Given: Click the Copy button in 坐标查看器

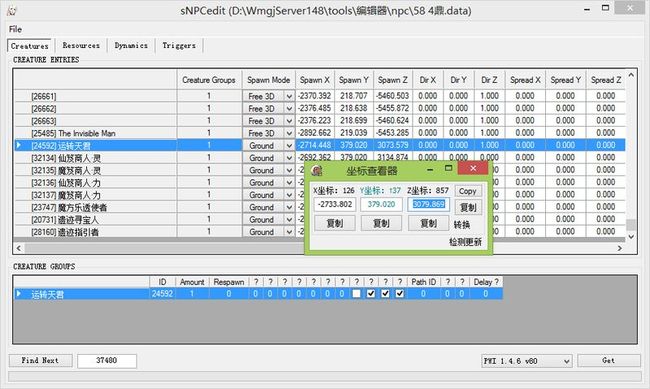Looking at the screenshot, I should 468,191.
